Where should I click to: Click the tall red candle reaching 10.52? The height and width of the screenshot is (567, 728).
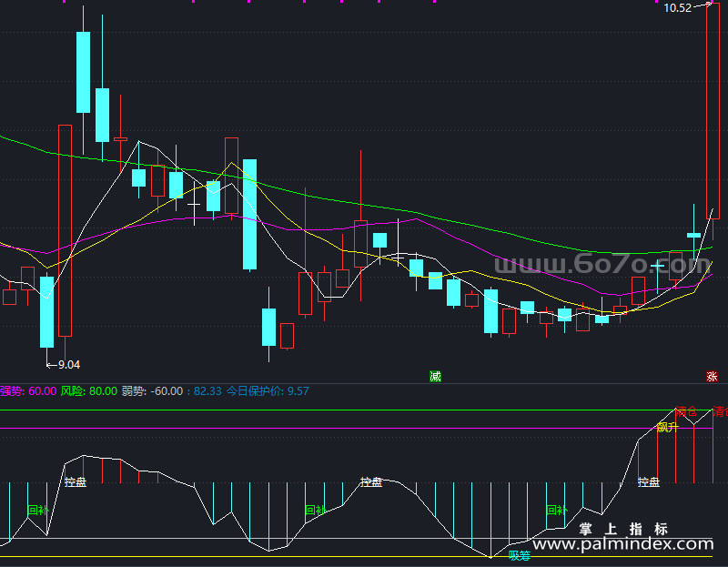(x=713, y=110)
